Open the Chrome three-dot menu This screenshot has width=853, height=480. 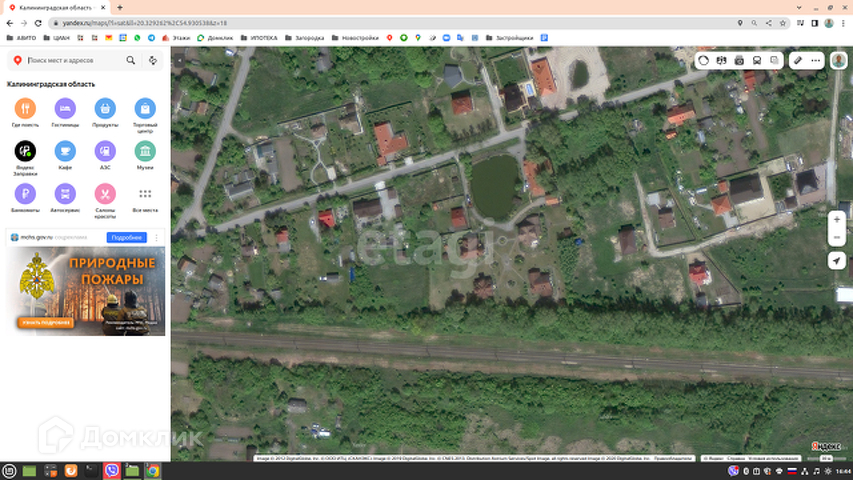pos(843,23)
